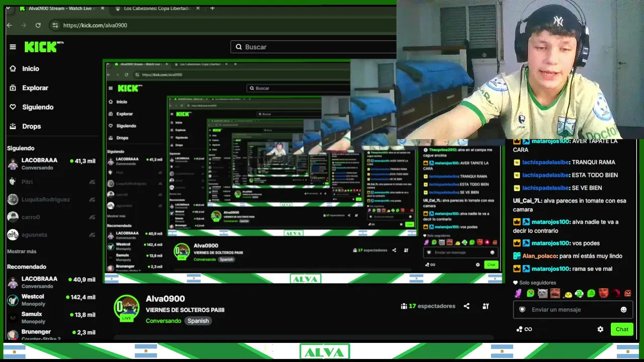Click the Enviar un mensaje chat input
The image size is (644, 362).
(x=572, y=310)
